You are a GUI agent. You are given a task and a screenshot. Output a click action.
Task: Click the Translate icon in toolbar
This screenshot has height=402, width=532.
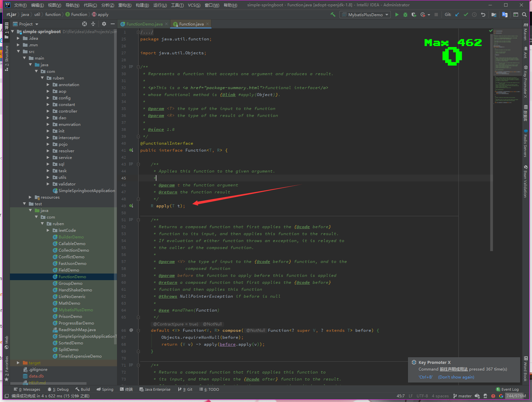pyautogui.click(x=505, y=15)
